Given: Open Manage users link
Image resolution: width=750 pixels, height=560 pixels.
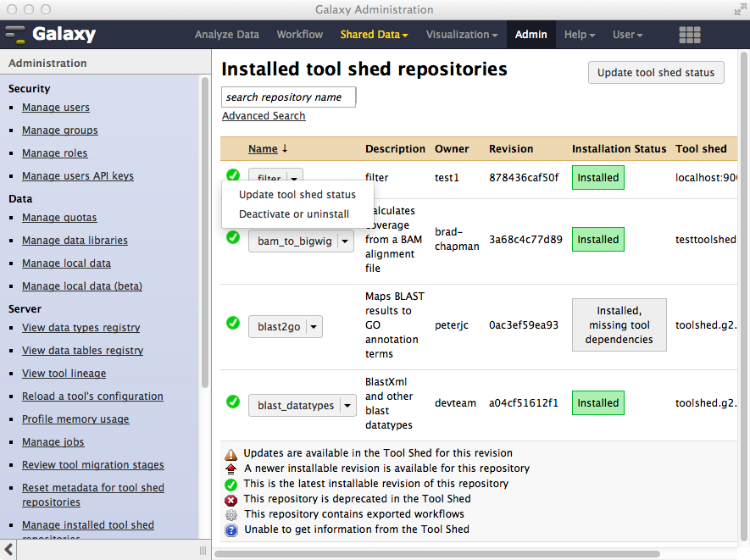Looking at the screenshot, I should click(x=56, y=108).
